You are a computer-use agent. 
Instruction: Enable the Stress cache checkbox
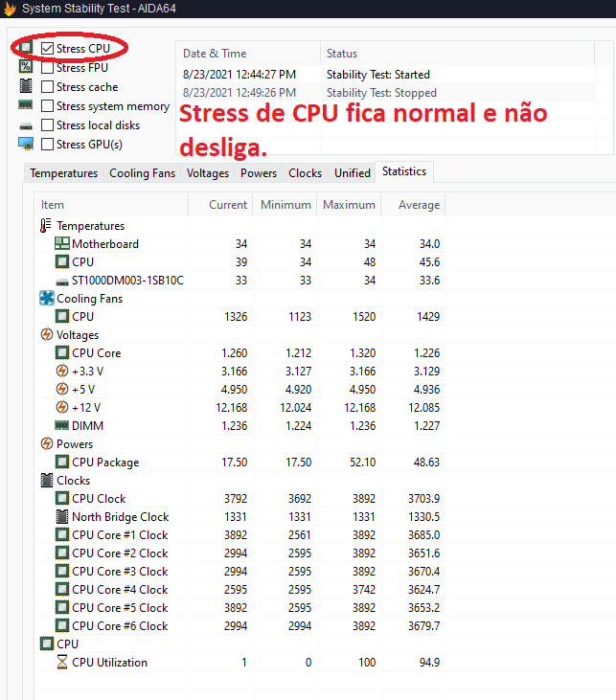pyautogui.click(x=47, y=86)
